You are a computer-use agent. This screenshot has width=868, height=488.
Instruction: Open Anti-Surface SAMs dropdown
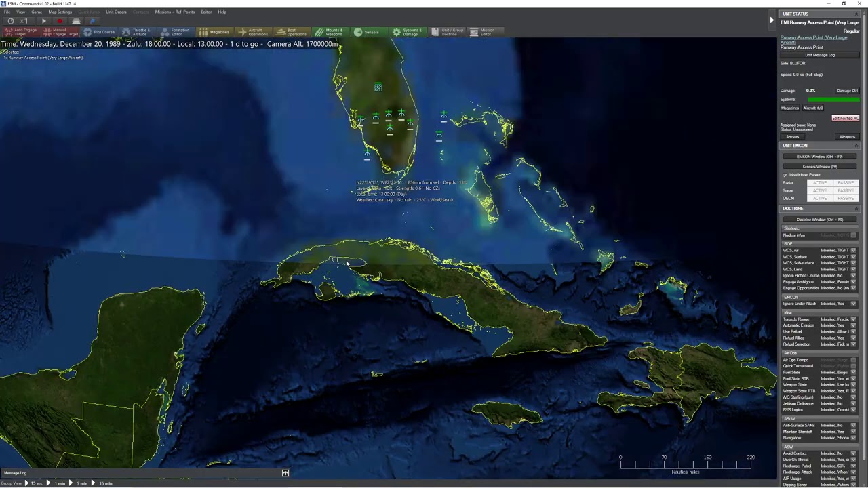pos(853,426)
